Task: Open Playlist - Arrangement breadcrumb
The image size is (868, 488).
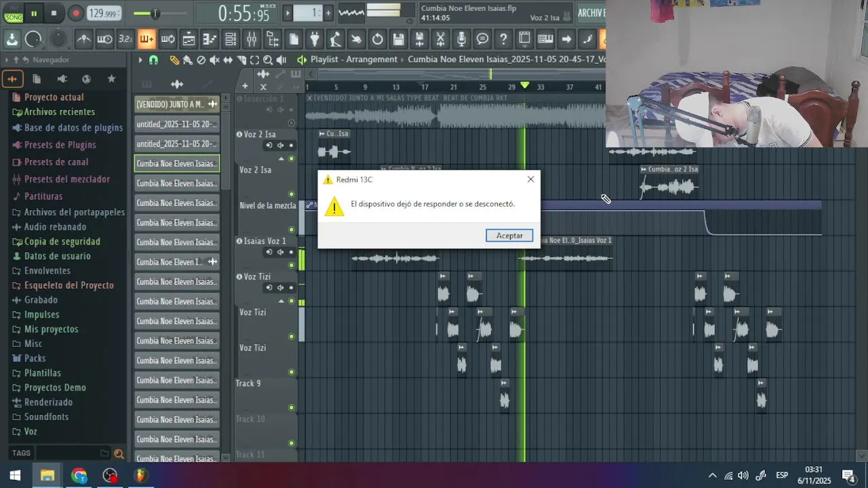Action: click(354, 60)
